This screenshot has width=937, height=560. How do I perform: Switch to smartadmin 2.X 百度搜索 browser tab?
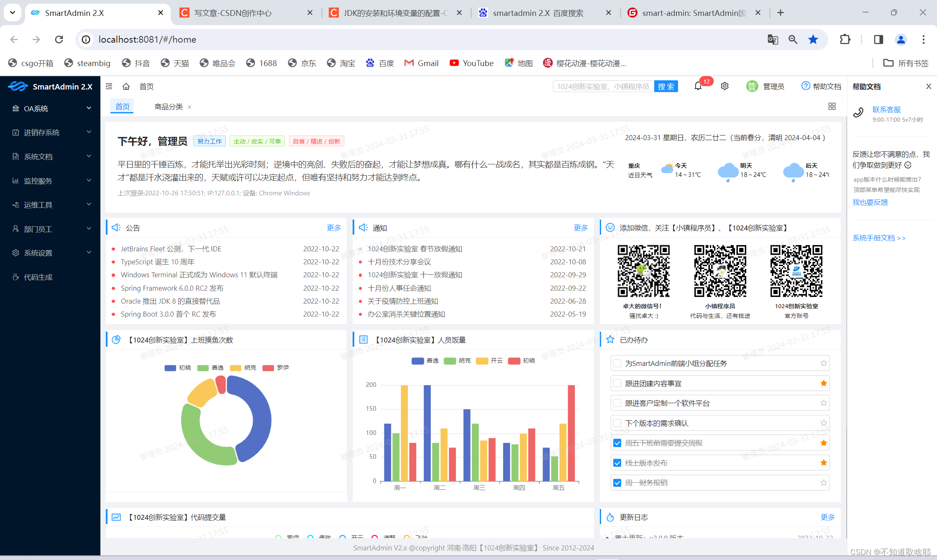click(x=544, y=13)
